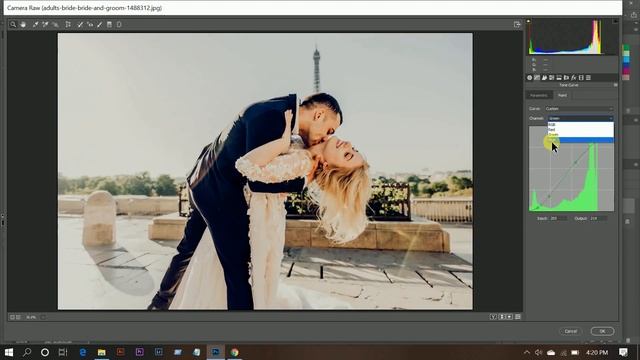Toggle shadow clipping warning in histogram
640x360 pixels.
[x=528, y=21]
